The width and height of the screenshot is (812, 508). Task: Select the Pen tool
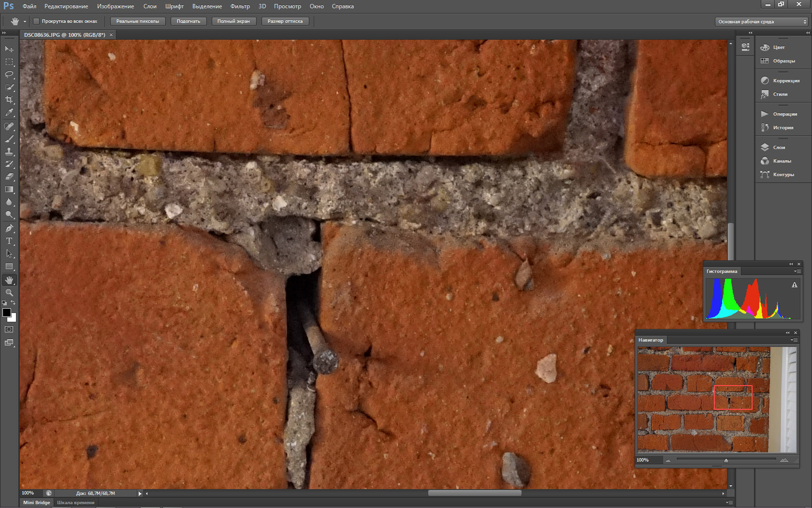pyautogui.click(x=9, y=228)
